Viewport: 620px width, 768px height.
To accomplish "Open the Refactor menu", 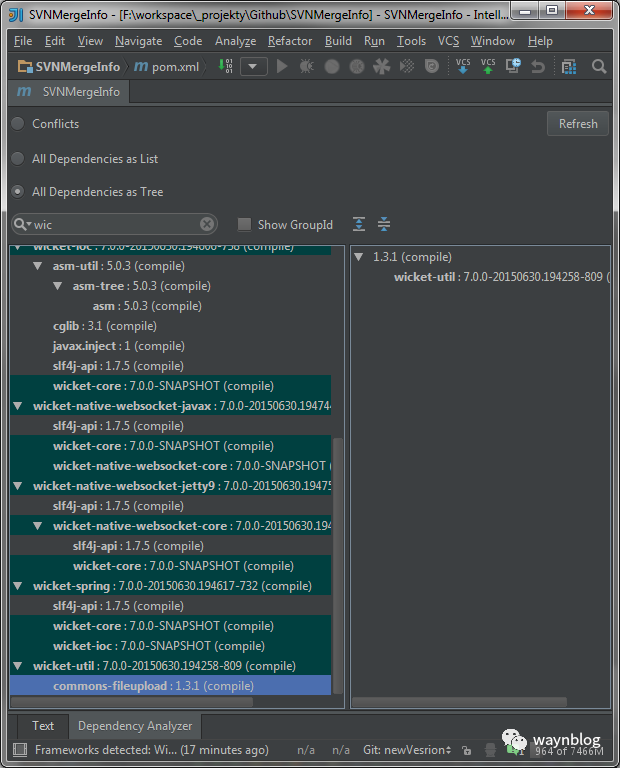I will pos(290,41).
